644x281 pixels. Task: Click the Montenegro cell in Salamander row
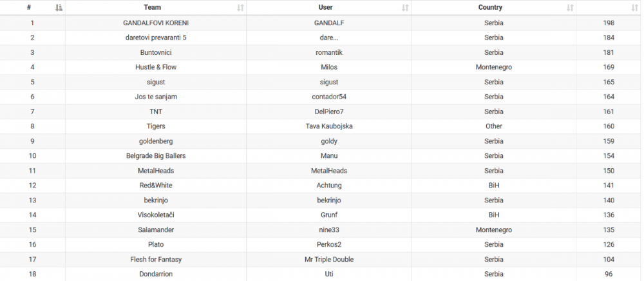pyautogui.click(x=493, y=229)
